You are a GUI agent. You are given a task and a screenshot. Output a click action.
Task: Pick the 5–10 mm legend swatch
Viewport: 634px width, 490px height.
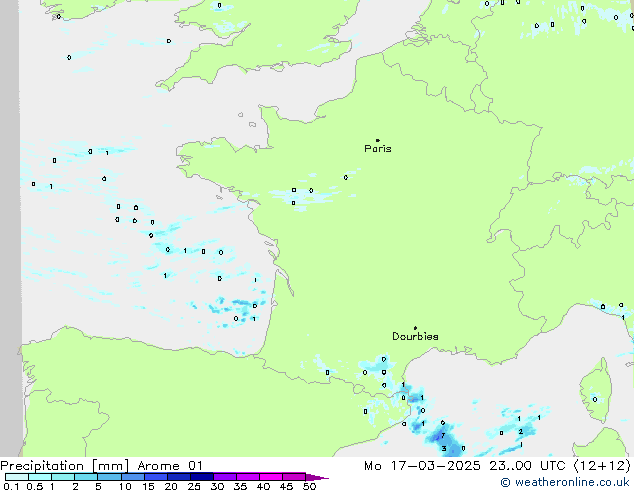click(x=109, y=477)
